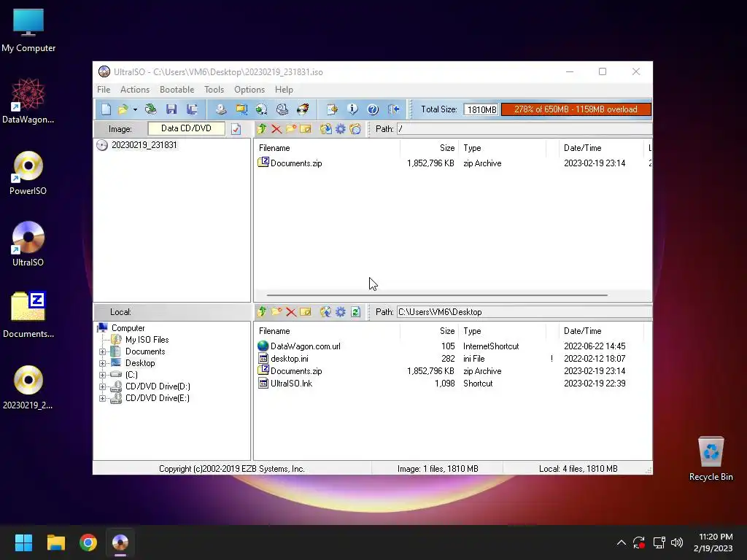Click the red X Delete icon in image pane toolbar

276,129
